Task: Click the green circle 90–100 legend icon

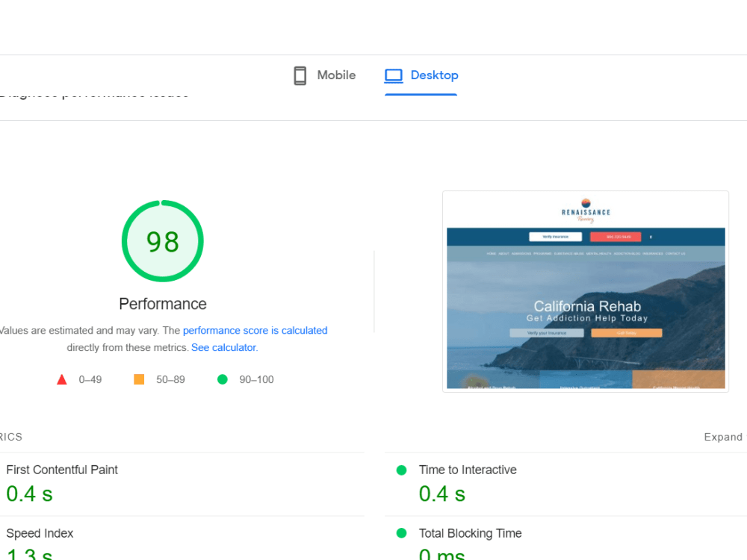Action: [x=222, y=379]
